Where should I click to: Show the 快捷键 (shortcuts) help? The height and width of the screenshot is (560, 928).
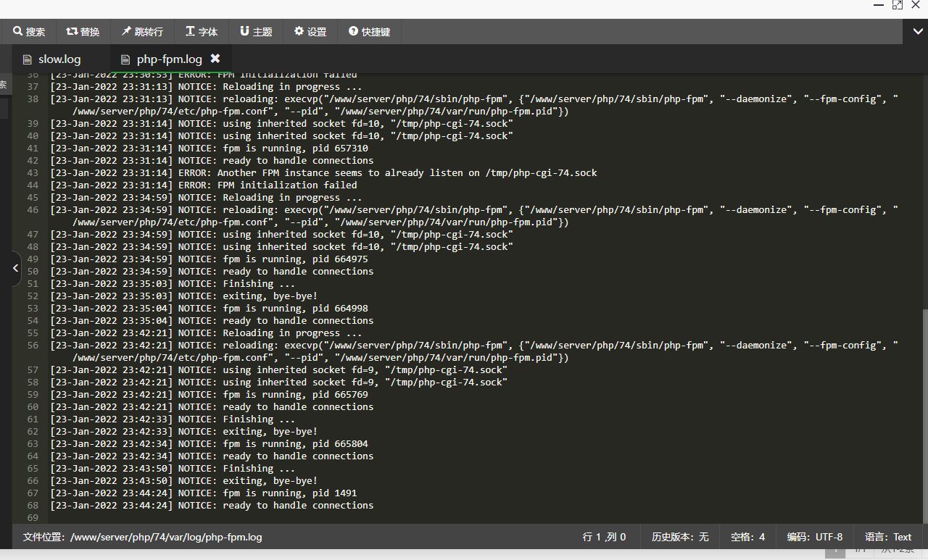[x=369, y=32]
